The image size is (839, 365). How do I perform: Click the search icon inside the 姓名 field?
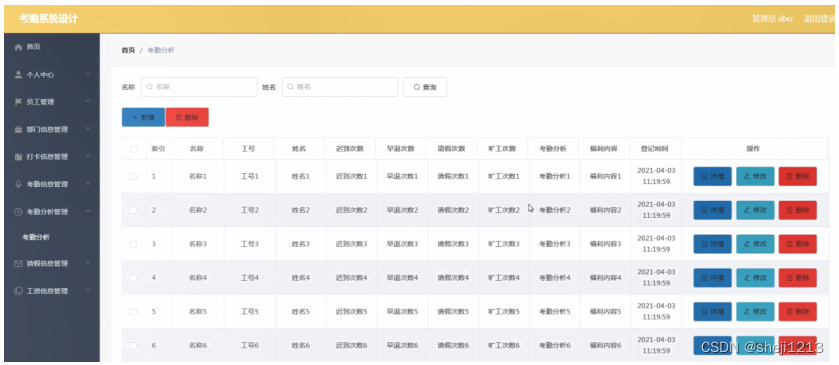pos(291,87)
